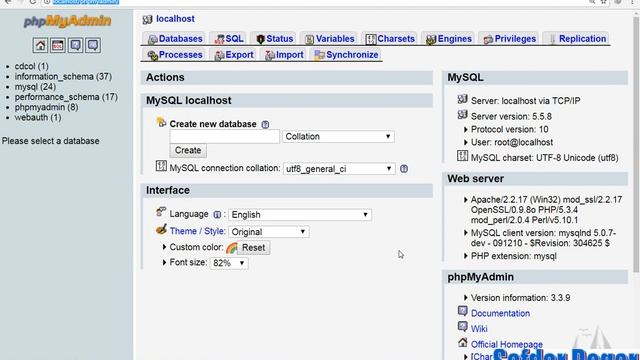Click the server icon beside the localhost breadcrumb
This screenshot has width=640, height=360.
coord(147,19)
